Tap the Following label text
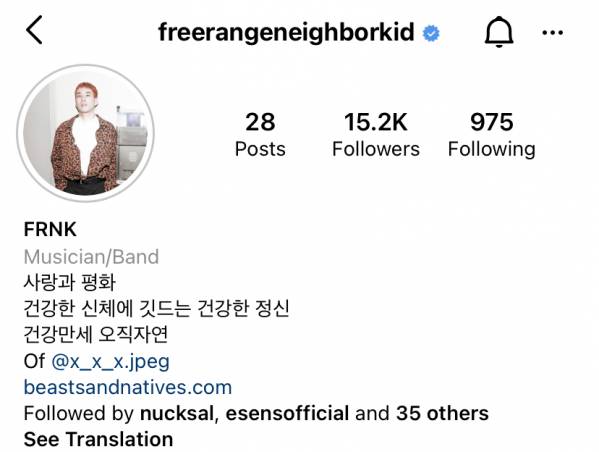Viewport: 599px width, 452px height. (492, 150)
